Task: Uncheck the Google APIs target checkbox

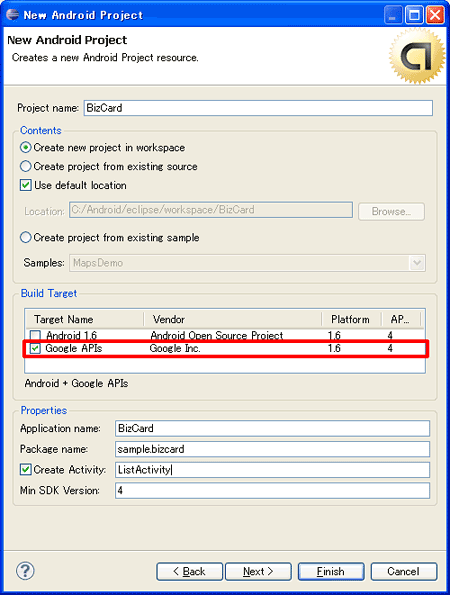Action: point(35,348)
